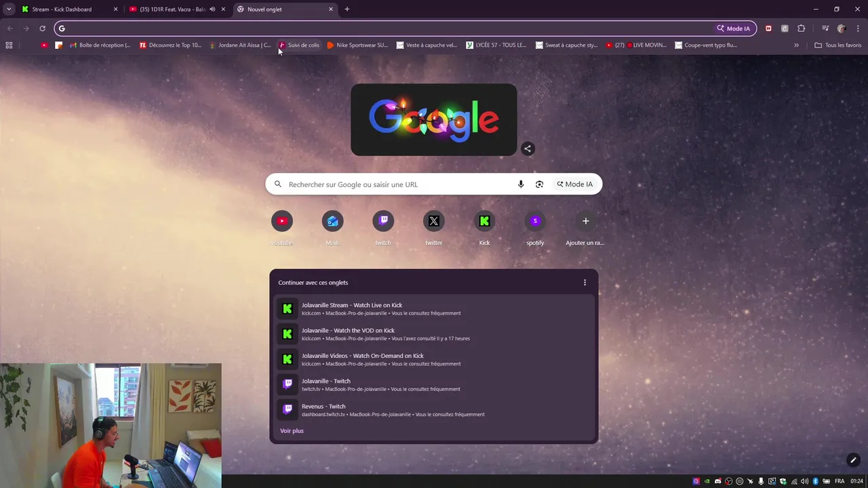Image resolution: width=868 pixels, height=488 pixels.
Task: Open the YouTube bookmark icon
Action: (x=44, y=45)
